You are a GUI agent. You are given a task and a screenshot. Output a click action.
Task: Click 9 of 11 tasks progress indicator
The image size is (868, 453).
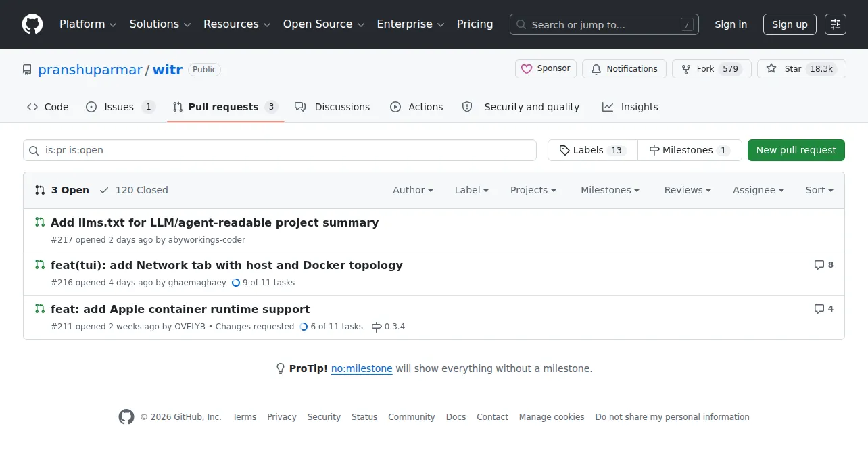[x=264, y=283]
